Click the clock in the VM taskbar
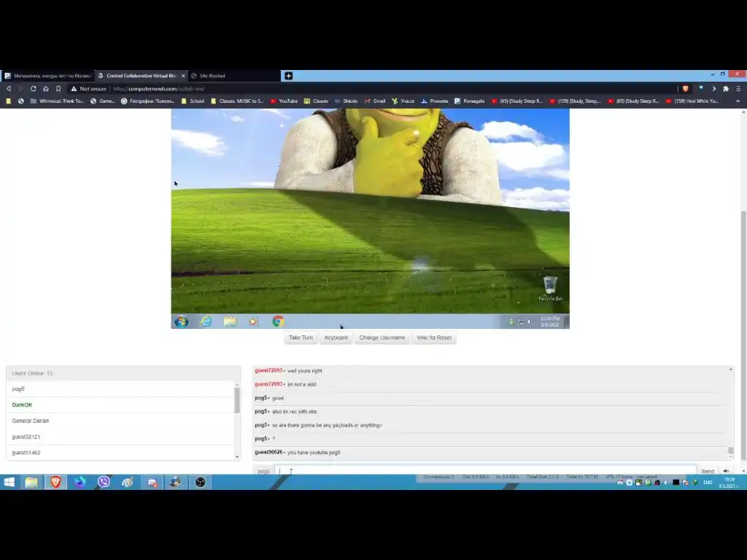This screenshot has width=747, height=560. tap(550, 322)
